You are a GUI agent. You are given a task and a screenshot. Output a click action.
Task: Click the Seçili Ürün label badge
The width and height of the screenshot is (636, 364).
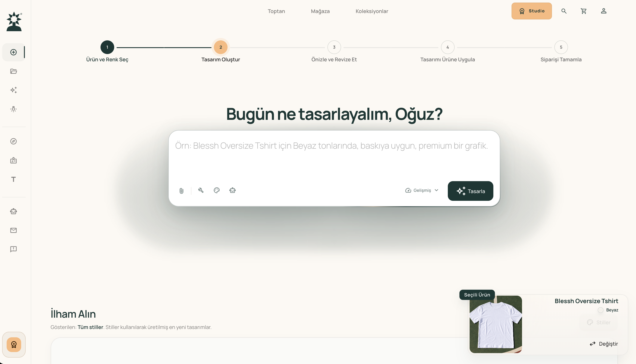[x=477, y=295]
